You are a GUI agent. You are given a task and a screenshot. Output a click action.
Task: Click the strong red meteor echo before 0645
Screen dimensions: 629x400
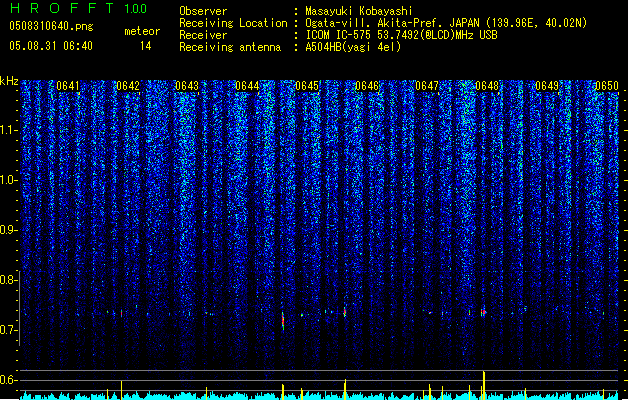pyautogui.click(x=283, y=321)
